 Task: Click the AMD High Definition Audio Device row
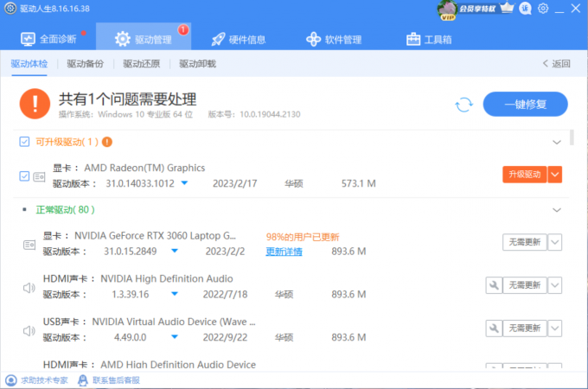(150, 365)
